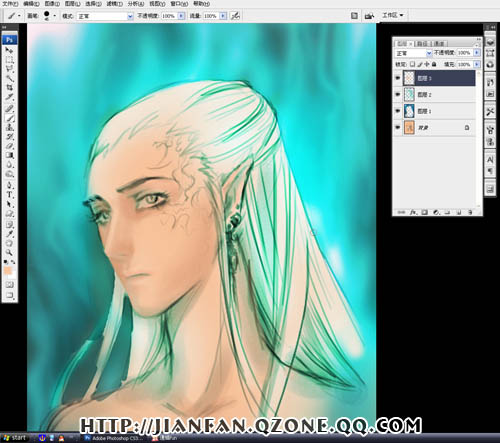Select the Eyedropper tool

(9, 233)
